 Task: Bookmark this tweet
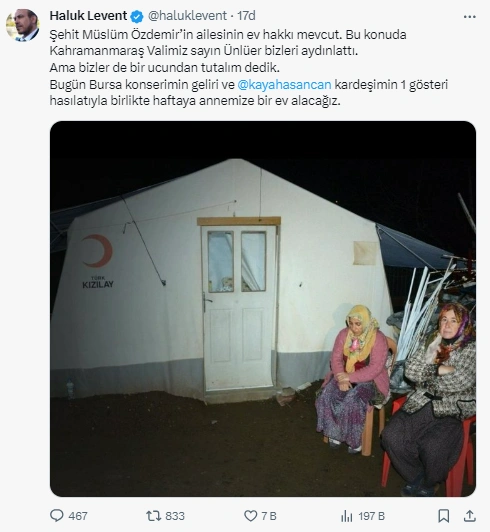(444, 516)
